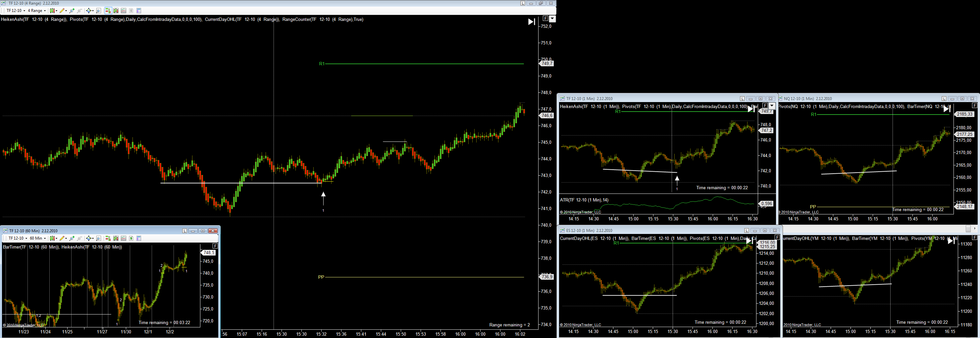Open Strategies dollar icon in 60 Min toolbar
The width and height of the screenshot is (980, 338).
click(x=131, y=238)
